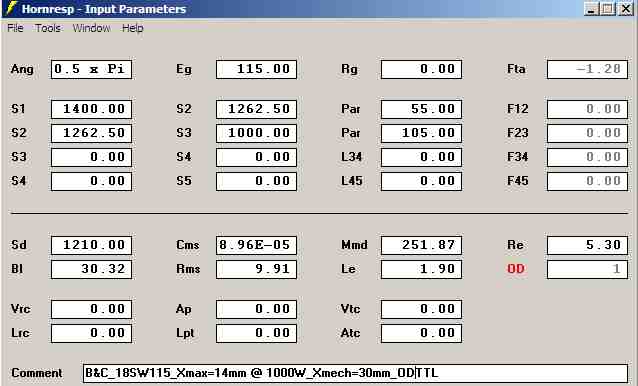Click the Cms label
The image size is (638, 386).
[x=188, y=245]
